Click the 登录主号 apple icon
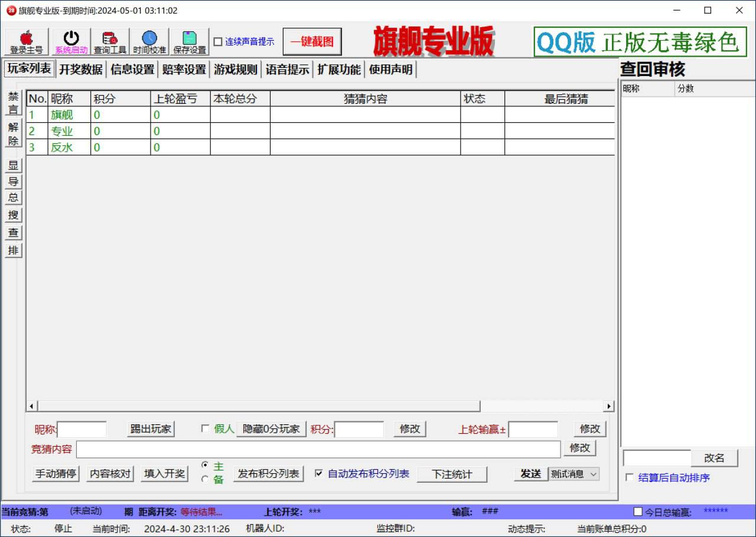The image size is (756, 537). pyautogui.click(x=27, y=42)
